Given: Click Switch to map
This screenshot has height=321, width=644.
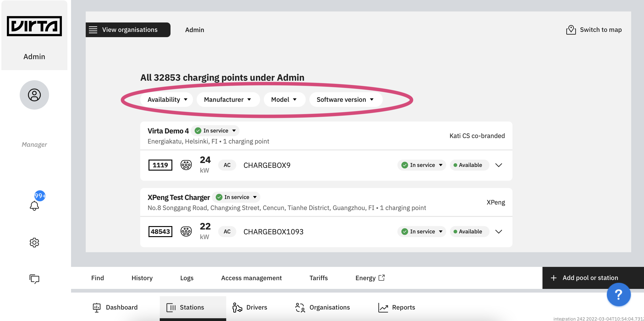Looking at the screenshot, I should [594, 30].
